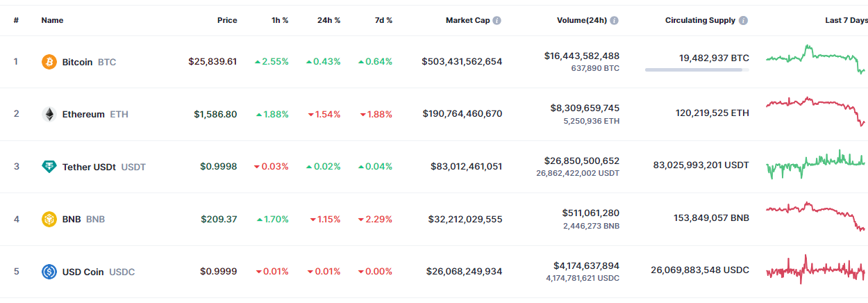Screen dimensions: 868x303
Task: Open the Market Cap info icon
Action: pos(497,21)
